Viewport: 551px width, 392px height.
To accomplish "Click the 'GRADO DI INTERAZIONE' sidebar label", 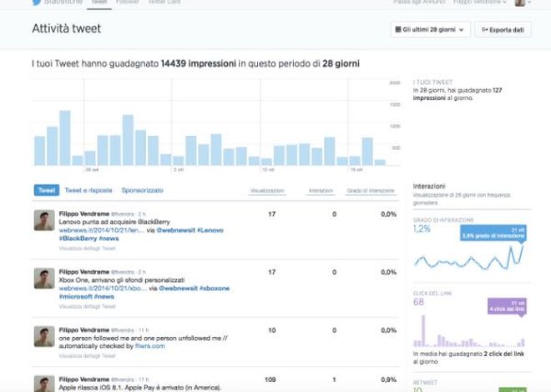I will point(443,220).
